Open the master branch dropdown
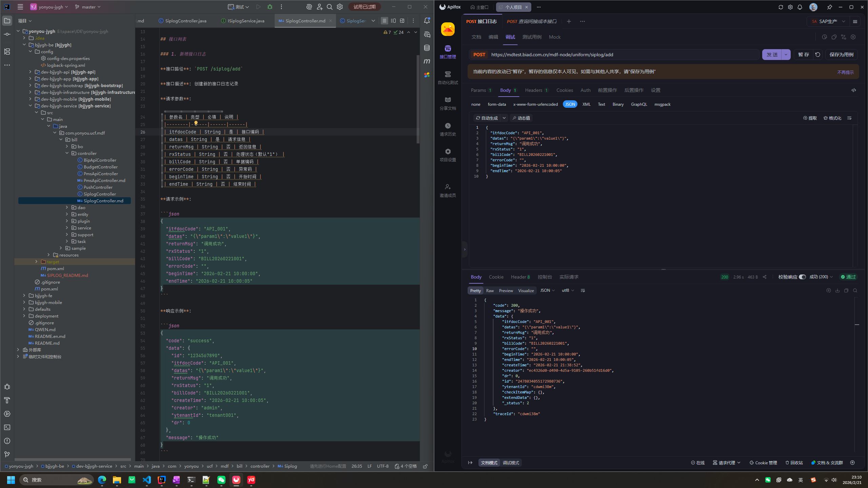Viewport: 868px width, 488px height. [x=88, y=7]
